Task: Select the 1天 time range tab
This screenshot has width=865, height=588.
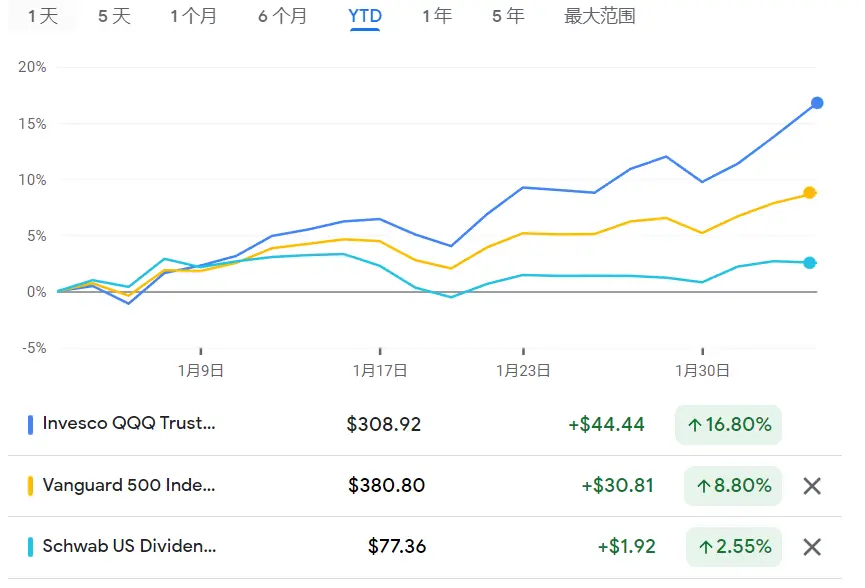Action: pos(42,16)
